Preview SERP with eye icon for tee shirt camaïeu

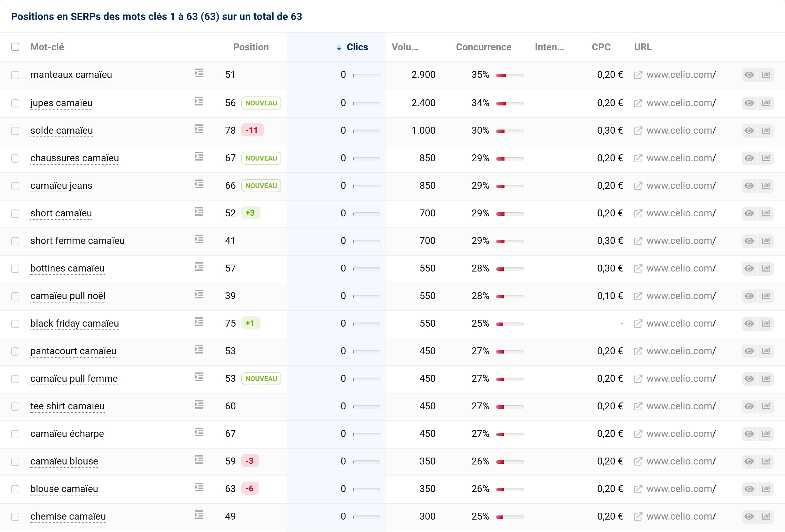tap(749, 406)
